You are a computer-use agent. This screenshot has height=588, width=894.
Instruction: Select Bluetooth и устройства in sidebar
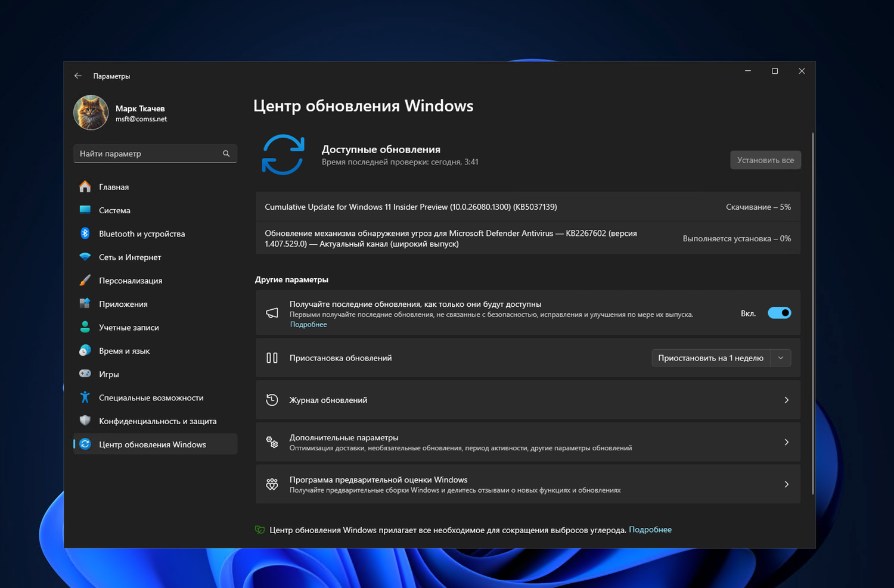[155, 234]
